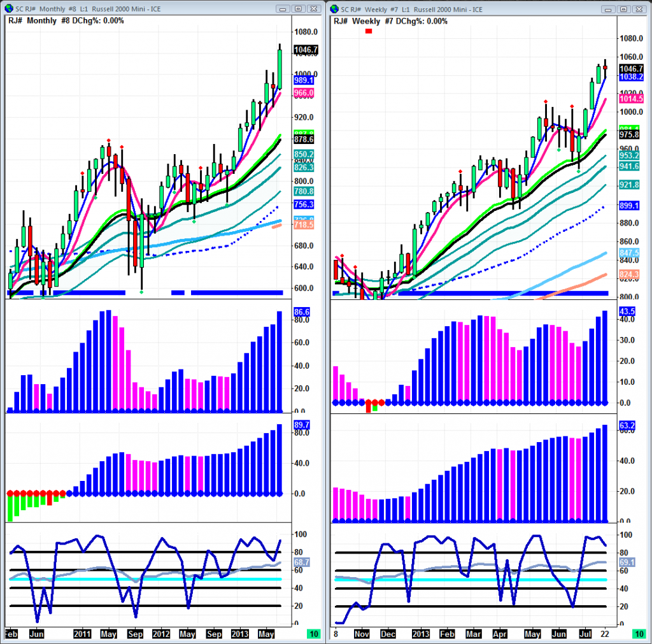Screen dimensions: 652x644
Task: Click the 68.7 oscillator value on Monthly chart
Action: [x=302, y=562]
